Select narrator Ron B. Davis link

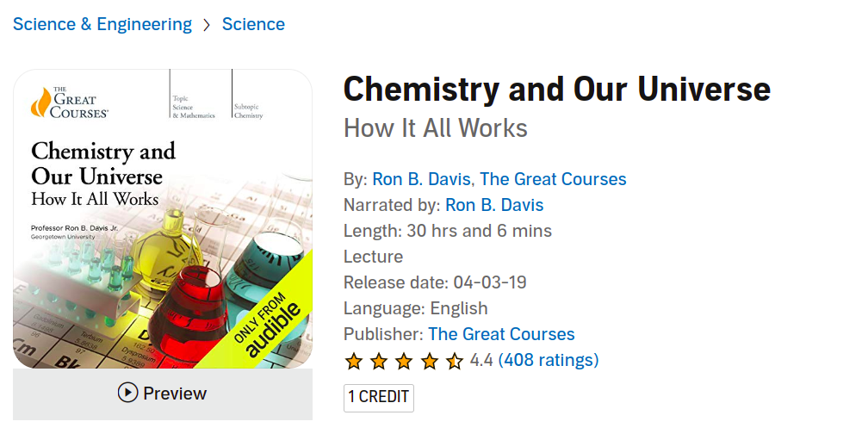click(494, 205)
